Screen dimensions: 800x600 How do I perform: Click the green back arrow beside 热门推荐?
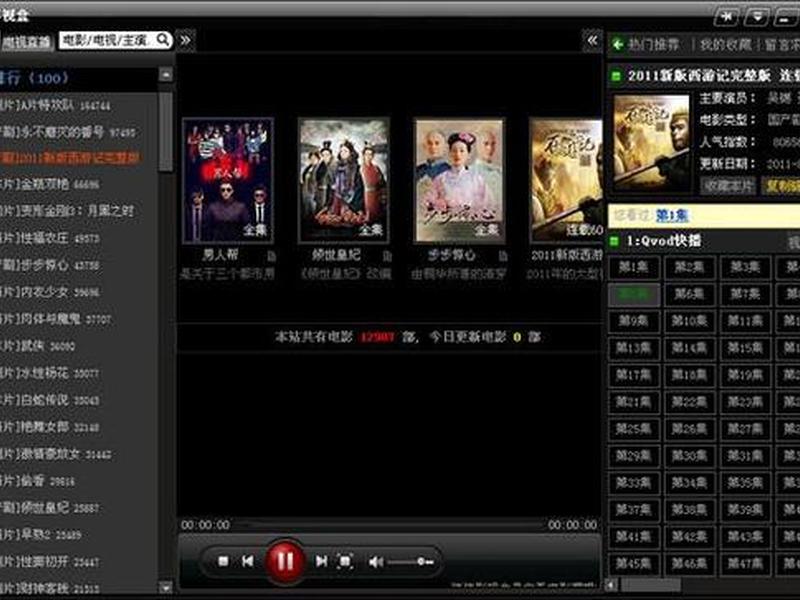click(617, 44)
